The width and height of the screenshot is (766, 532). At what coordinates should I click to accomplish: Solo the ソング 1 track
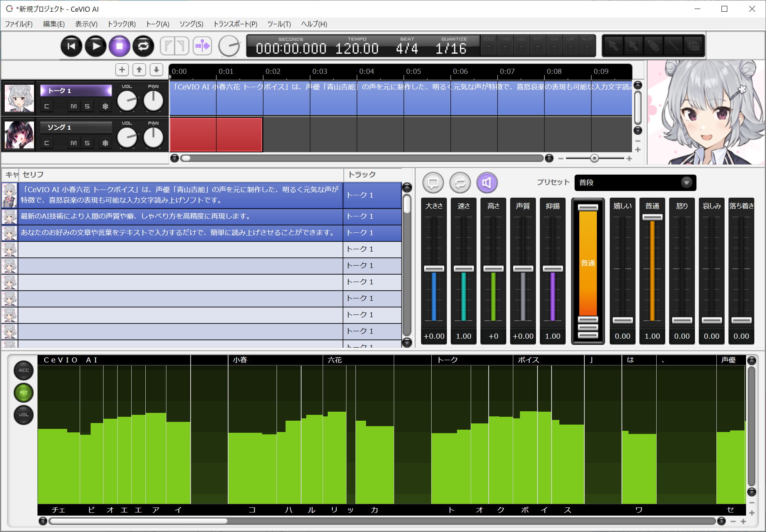[x=87, y=143]
